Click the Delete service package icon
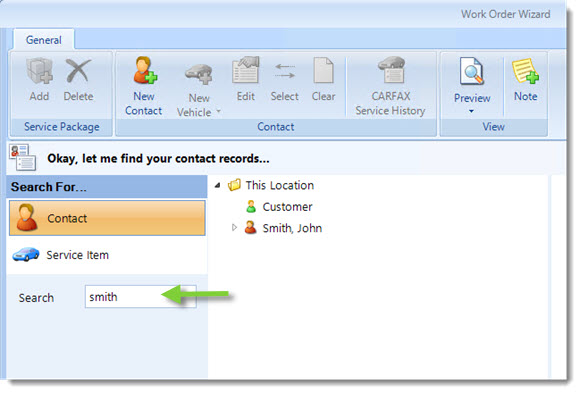The width and height of the screenshot is (580, 393). click(78, 70)
